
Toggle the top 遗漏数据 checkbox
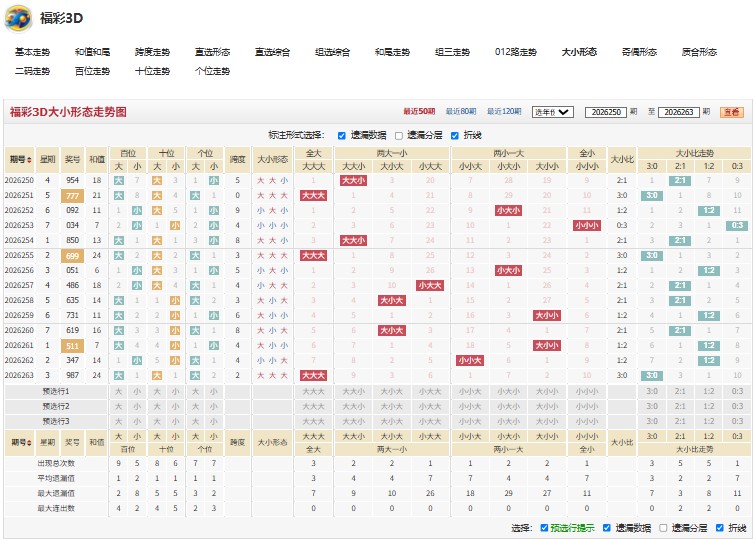342,136
